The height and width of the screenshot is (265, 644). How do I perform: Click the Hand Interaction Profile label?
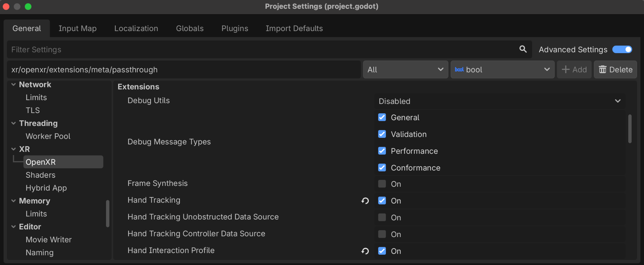click(x=171, y=250)
